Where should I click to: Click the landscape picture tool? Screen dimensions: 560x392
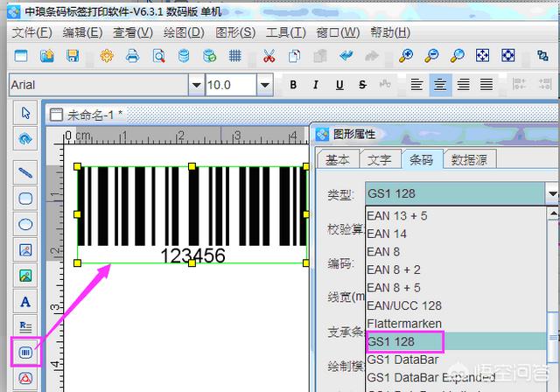coord(25,276)
